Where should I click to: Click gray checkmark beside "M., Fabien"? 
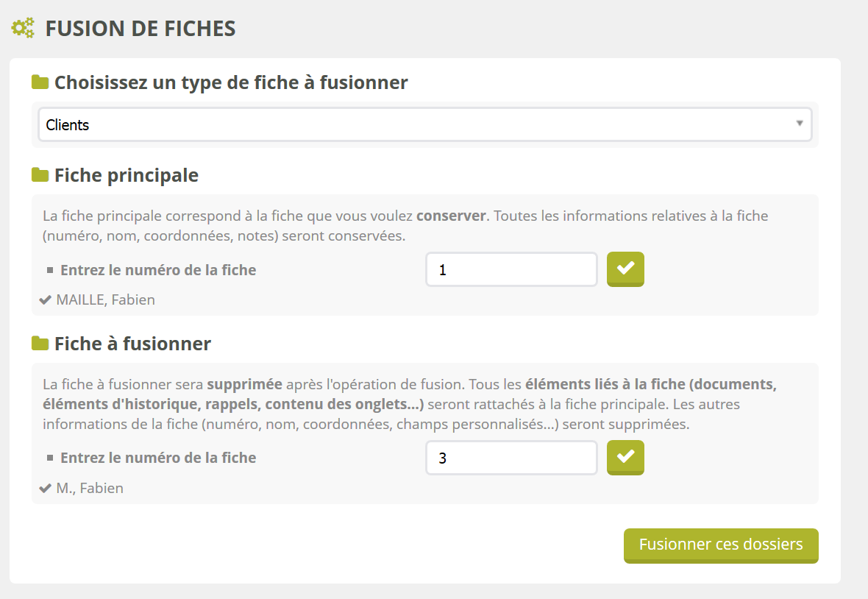pyautogui.click(x=45, y=489)
